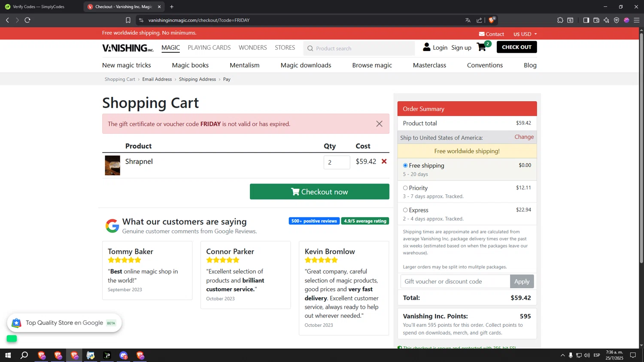
Task: Open the Blog link
Action: click(x=530, y=65)
